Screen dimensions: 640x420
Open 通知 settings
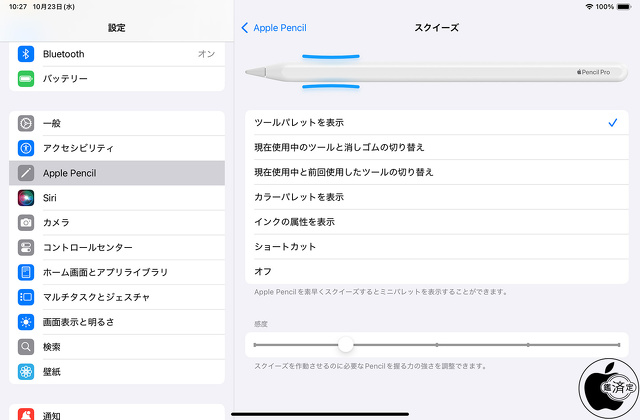pos(117,413)
